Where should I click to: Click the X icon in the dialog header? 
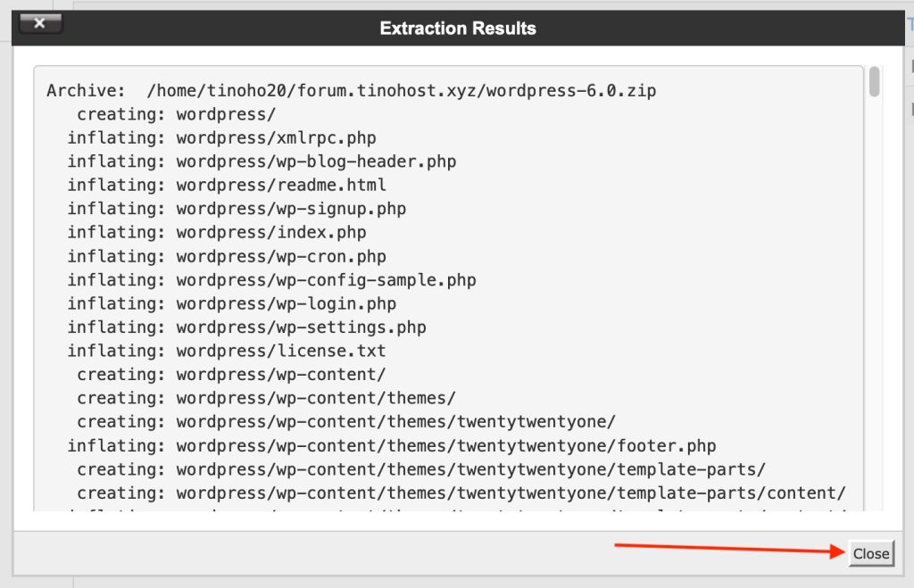pyautogui.click(x=40, y=23)
